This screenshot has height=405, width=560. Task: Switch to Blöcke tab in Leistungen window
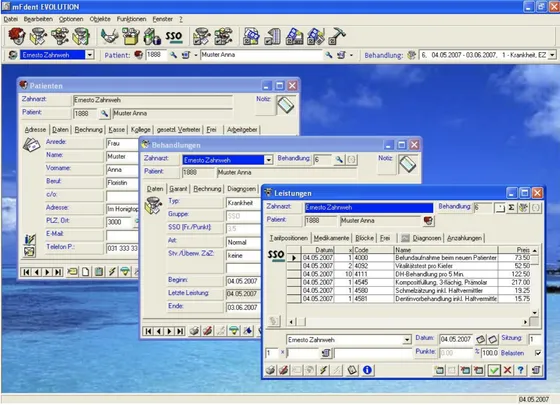[364, 238]
